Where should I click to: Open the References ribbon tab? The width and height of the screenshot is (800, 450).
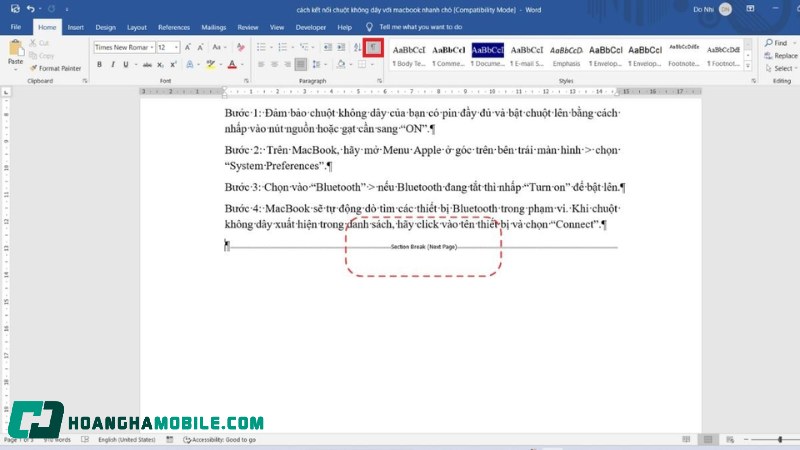pos(173,27)
